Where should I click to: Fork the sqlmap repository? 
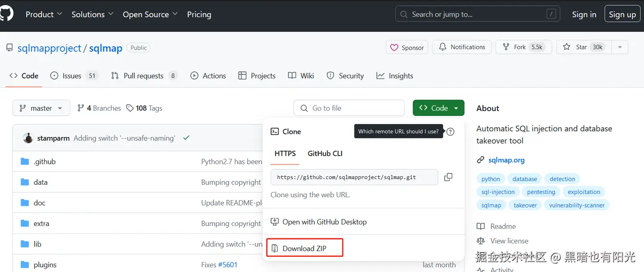[x=523, y=47]
